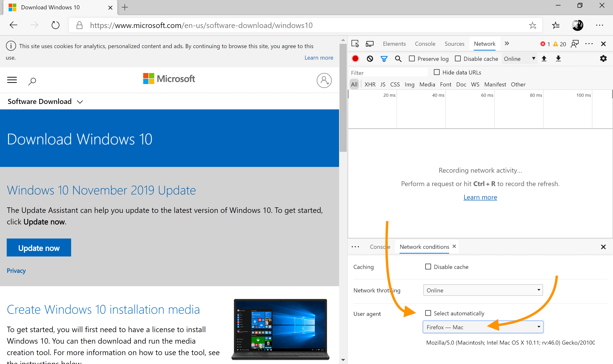Open the Privacy link

(16, 271)
